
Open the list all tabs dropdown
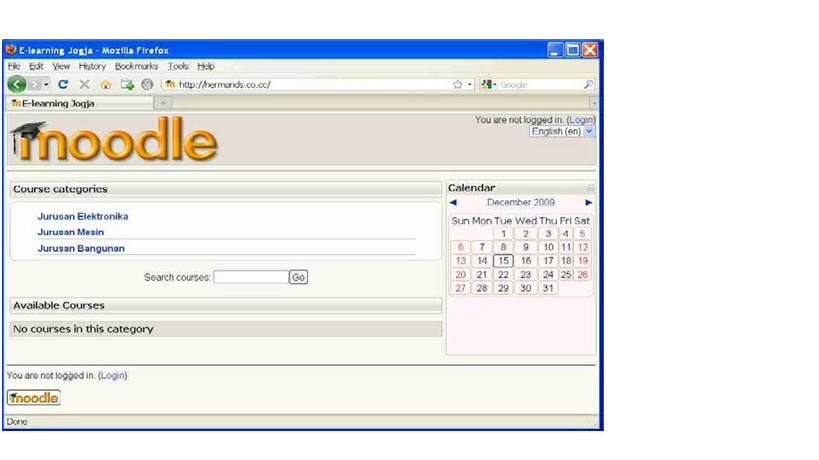pos(593,103)
